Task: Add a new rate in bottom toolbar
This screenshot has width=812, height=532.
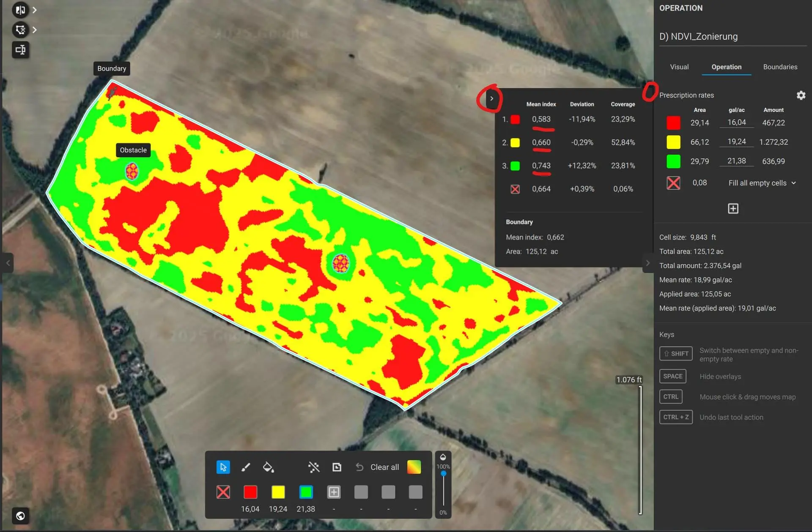Action: coord(334,492)
